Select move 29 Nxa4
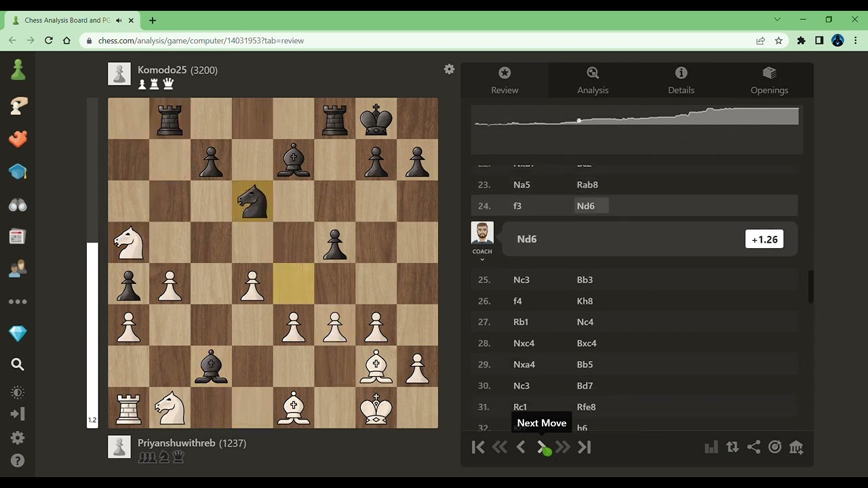868x488 pixels. 524,365
